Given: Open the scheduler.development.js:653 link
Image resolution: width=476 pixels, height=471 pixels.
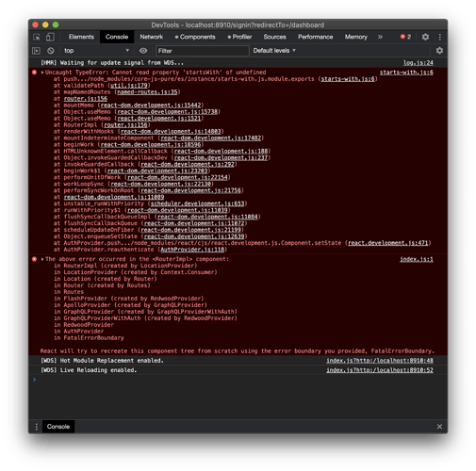Looking at the screenshot, I should (198, 203).
